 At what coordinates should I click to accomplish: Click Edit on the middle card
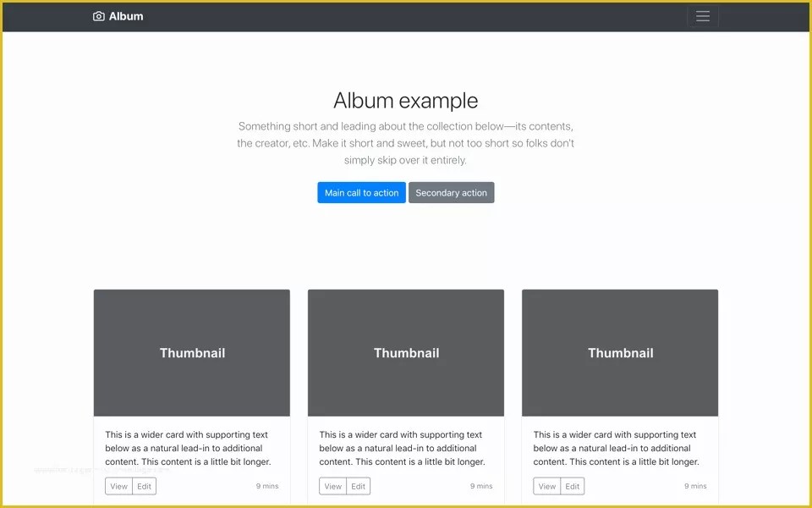point(359,486)
